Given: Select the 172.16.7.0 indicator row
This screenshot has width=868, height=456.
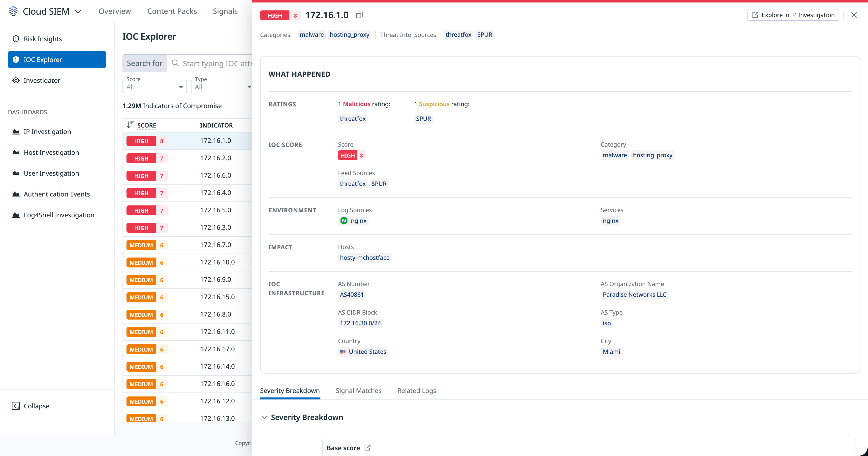Looking at the screenshot, I should [x=216, y=245].
